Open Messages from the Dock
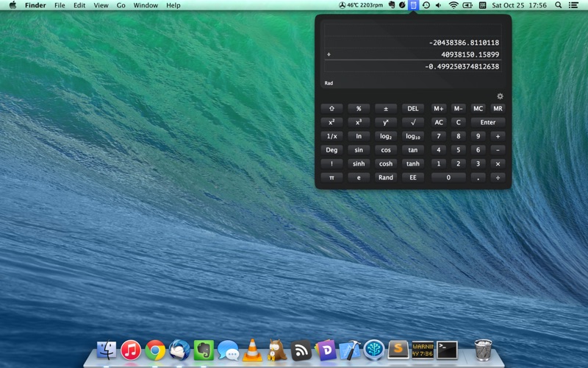The image size is (588, 368). click(x=228, y=350)
